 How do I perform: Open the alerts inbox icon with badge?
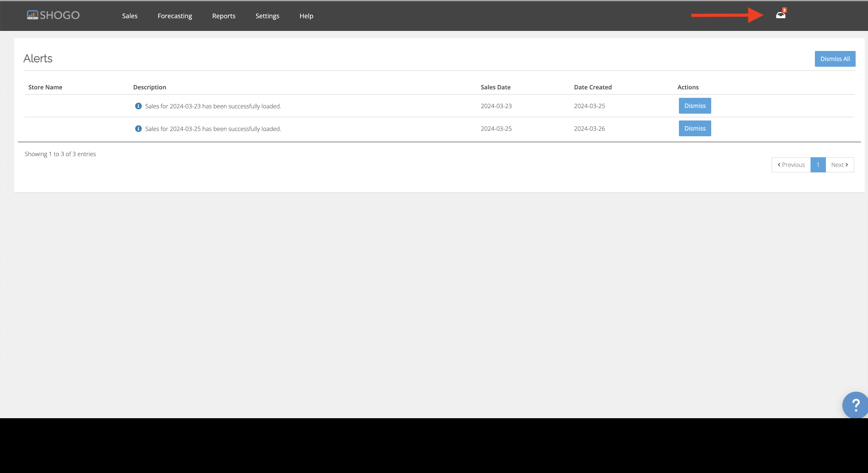coord(780,14)
